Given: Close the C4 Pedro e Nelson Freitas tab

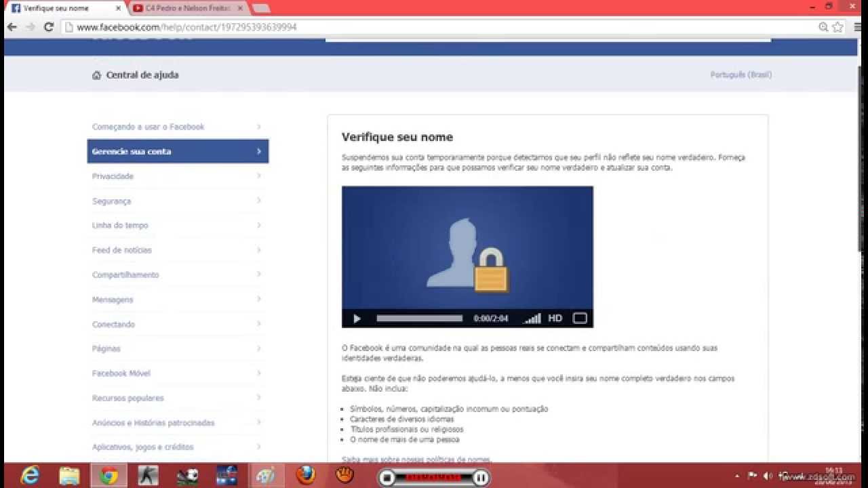Looking at the screenshot, I should tap(240, 8).
